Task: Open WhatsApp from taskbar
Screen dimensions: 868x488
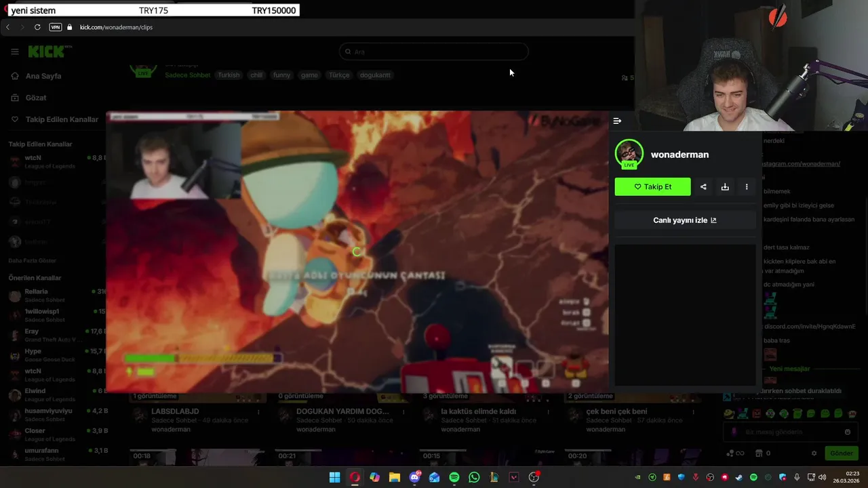Action: click(474, 477)
